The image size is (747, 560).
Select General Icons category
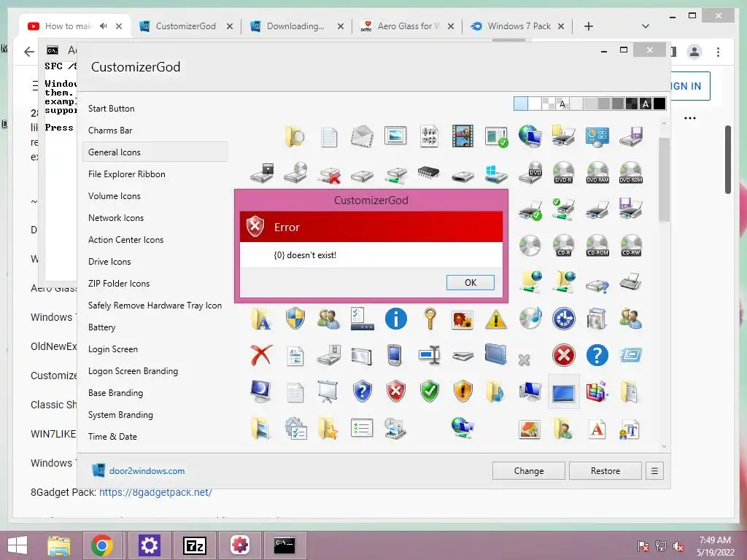[155, 152]
